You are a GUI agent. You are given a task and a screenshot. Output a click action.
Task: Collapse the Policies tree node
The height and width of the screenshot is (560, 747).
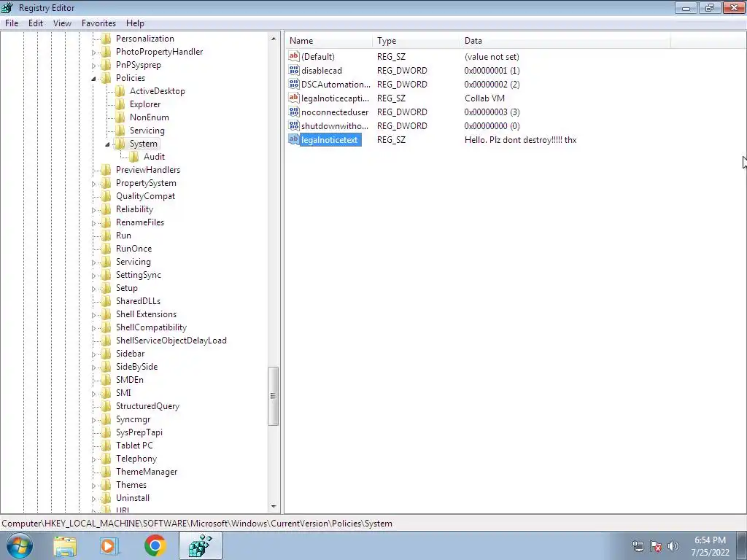click(x=93, y=78)
